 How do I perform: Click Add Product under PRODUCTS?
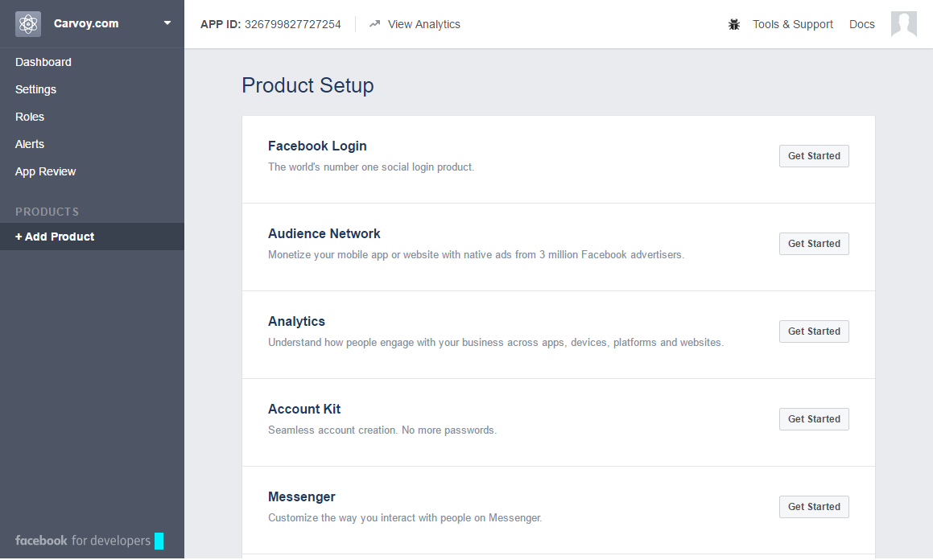pyautogui.click(x=55, y=237)
